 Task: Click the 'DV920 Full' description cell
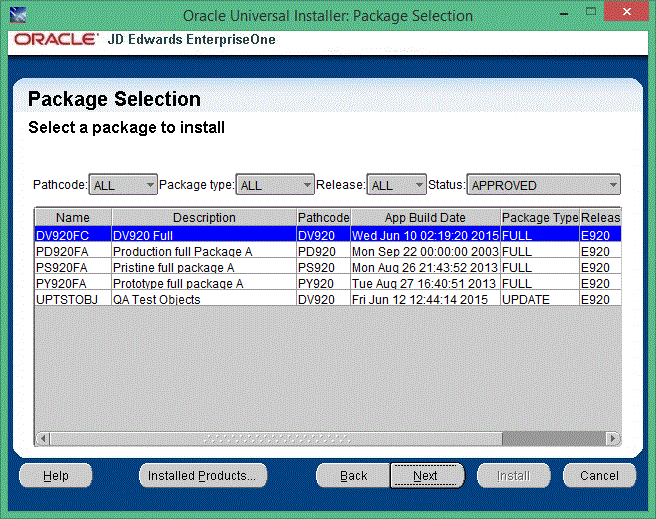[x=204, y=235]
